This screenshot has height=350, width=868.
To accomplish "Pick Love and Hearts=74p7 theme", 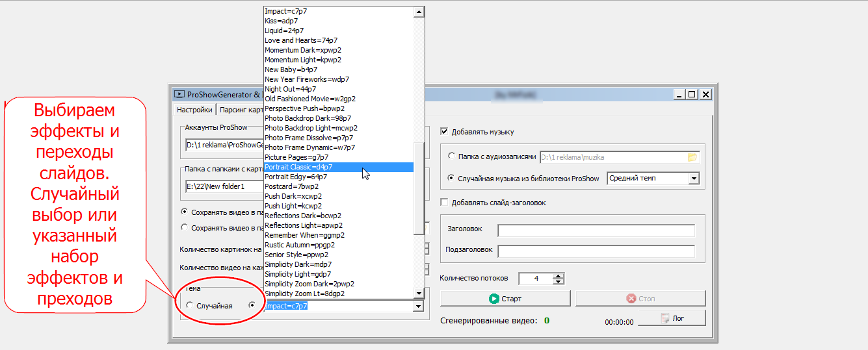I will coord(339,40).
